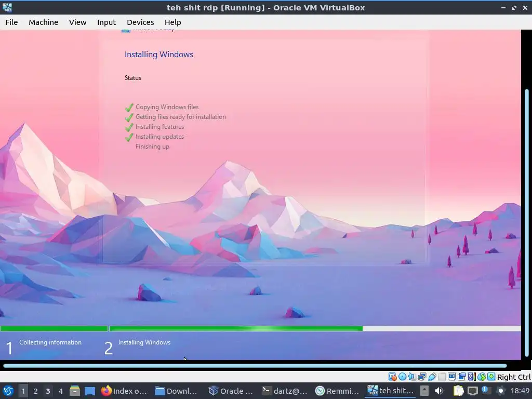Click the Copying Windows files step
Viewport: 532px width, 399px height.
(x=167, y=107)
